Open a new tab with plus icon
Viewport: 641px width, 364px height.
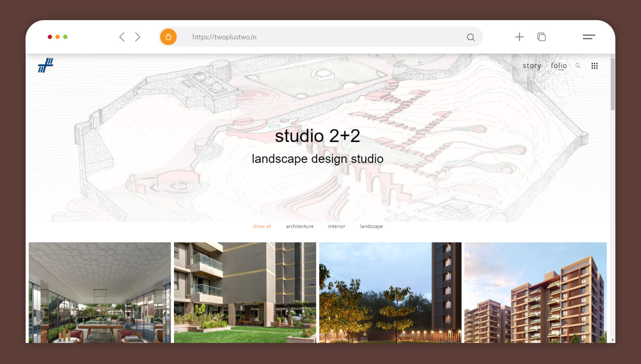pos(519,37)
